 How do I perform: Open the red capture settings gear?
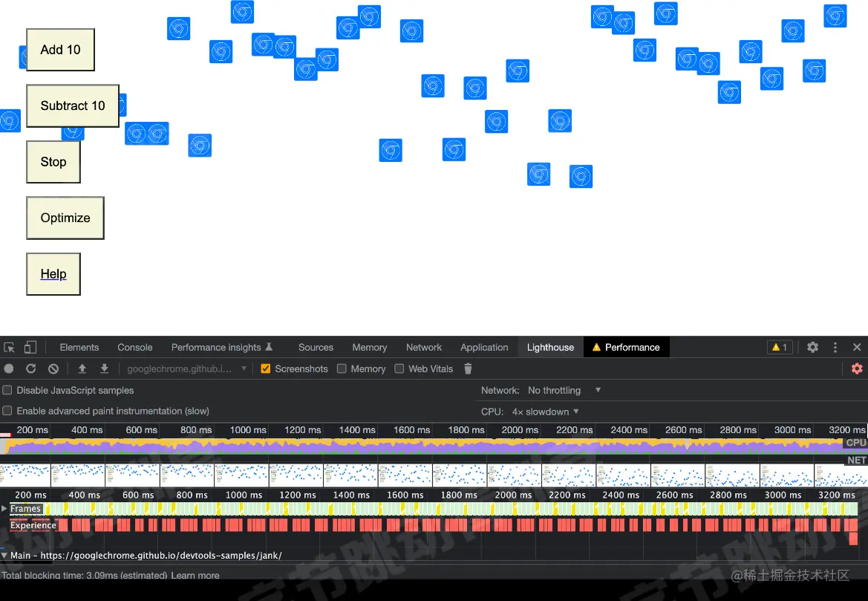[x=857, y=369]
